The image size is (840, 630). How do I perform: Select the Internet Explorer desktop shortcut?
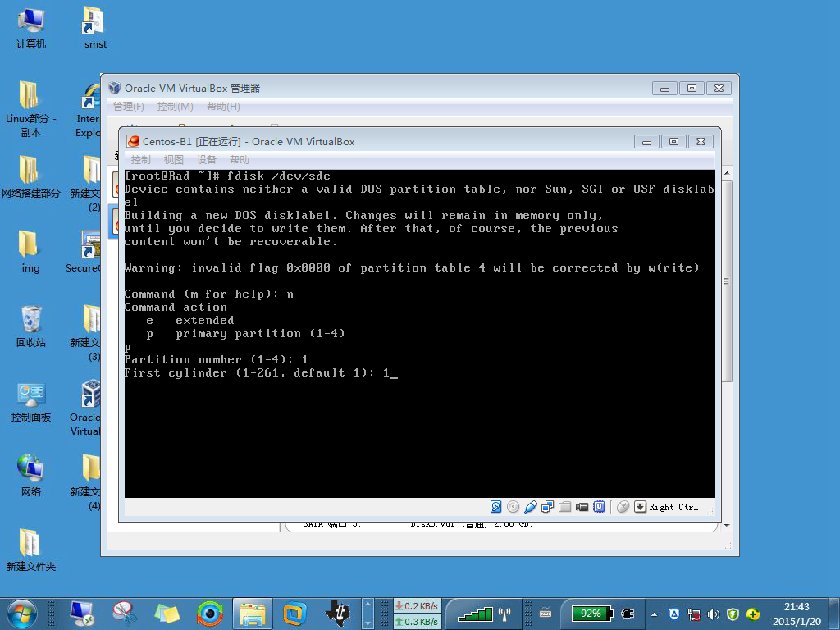87,109
